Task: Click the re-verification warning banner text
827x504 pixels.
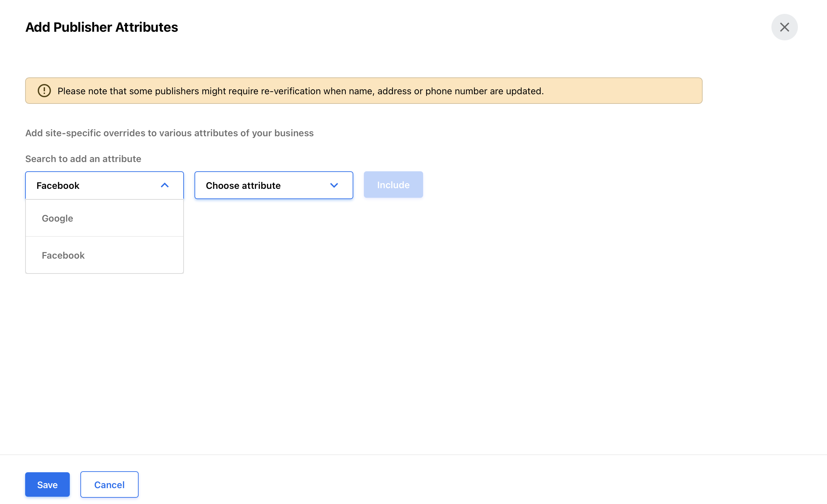Action: 300,91
